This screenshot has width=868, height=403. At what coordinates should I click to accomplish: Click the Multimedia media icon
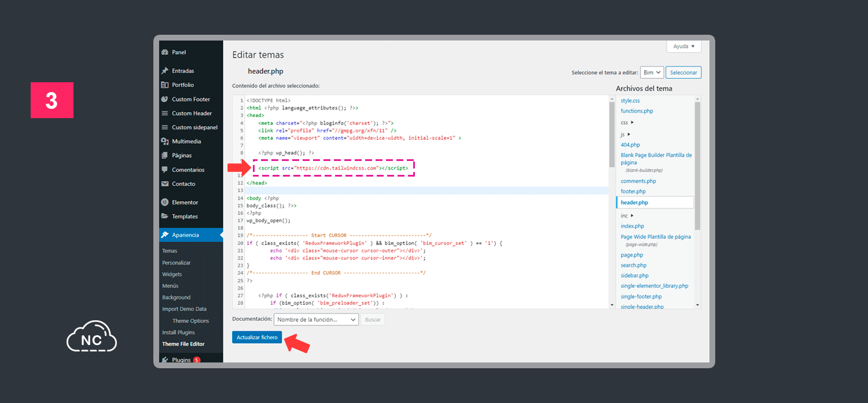(165, 141)
